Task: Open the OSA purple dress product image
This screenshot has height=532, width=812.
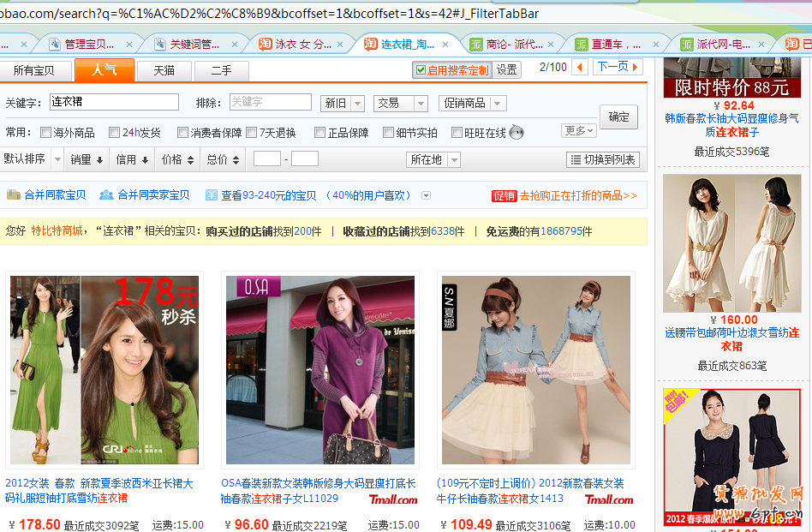Action: (x=320, y=370)
